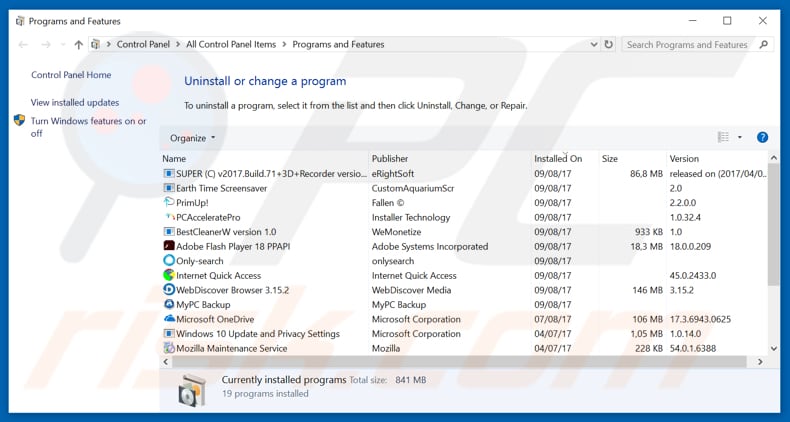This screenshot has height=422, width=790.
Task: Expand the chevron after Control Panel breadcrumb
Action: click(178, 44)
